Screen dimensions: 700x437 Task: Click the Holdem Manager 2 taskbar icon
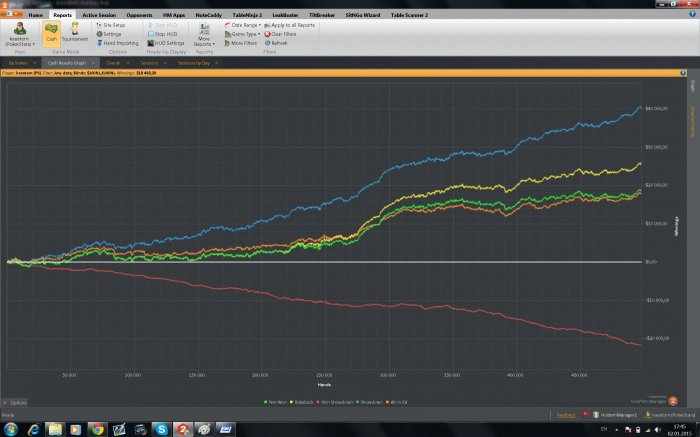[183, 429]
